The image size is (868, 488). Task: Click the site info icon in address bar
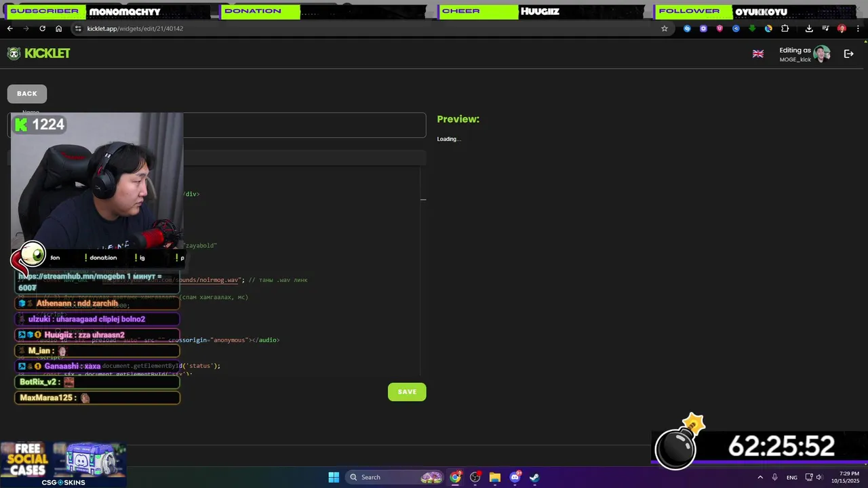click(x=78, y=28)
